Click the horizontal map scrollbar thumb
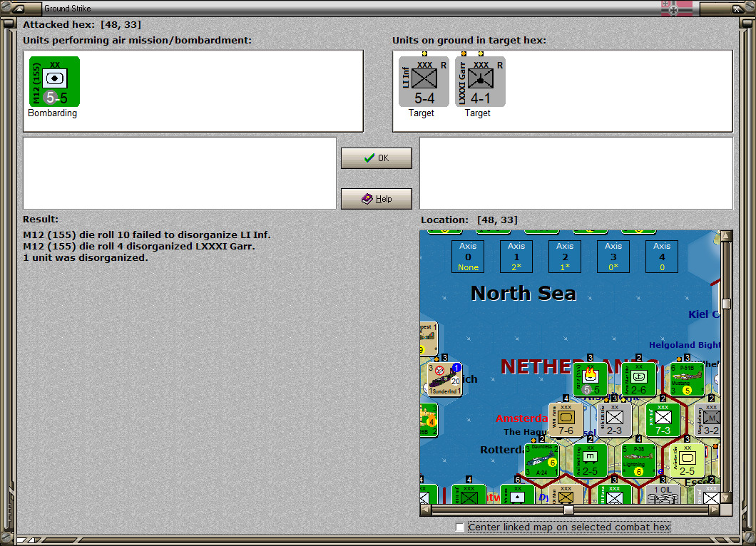The image size is (756, 546). pos(568,510)
